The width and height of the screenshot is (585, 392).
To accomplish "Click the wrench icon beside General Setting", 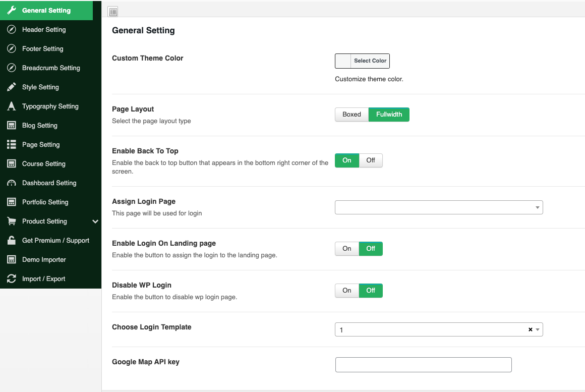I will coord(12,10).
